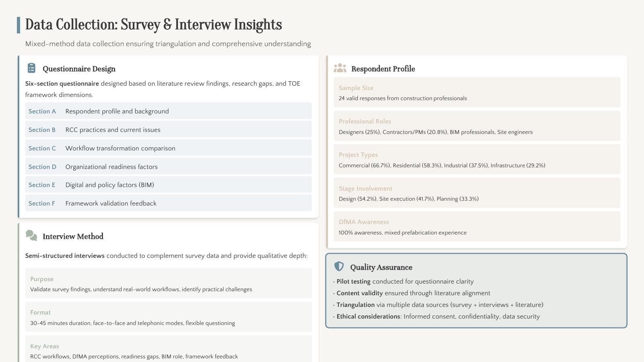This screenshot has height=362, width=644.
Task: Click the clipboard icon beside Questionnaire Design
Action: [31, 68]
